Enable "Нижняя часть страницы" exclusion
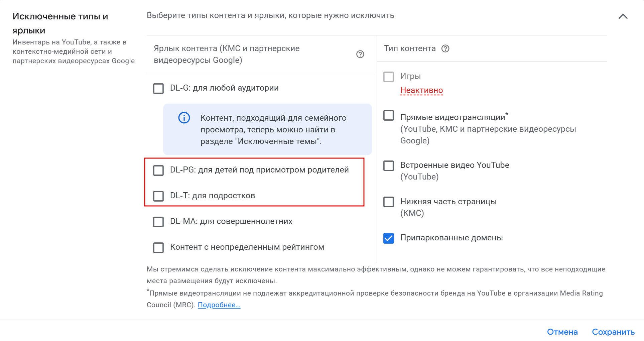This screenshot has height=341, width=644. (x=389, y=202)
